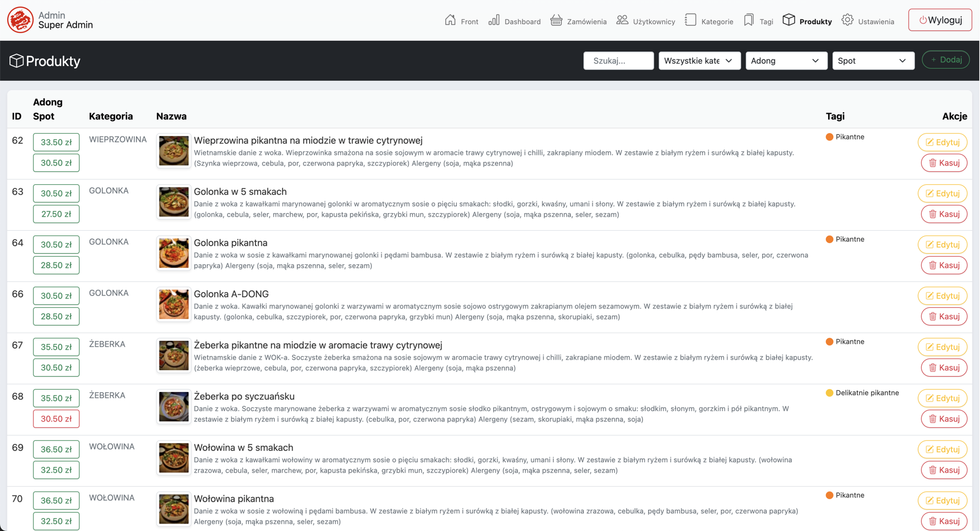980x531 pixels.
Task: Click the red dragon logo icon
Action: click(x=20, y=20)
